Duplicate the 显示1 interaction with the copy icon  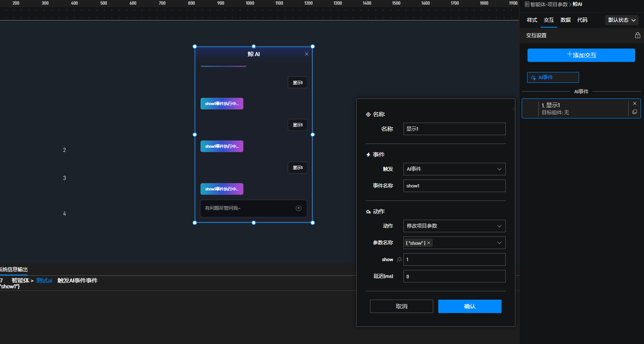(x=634, y=112)
